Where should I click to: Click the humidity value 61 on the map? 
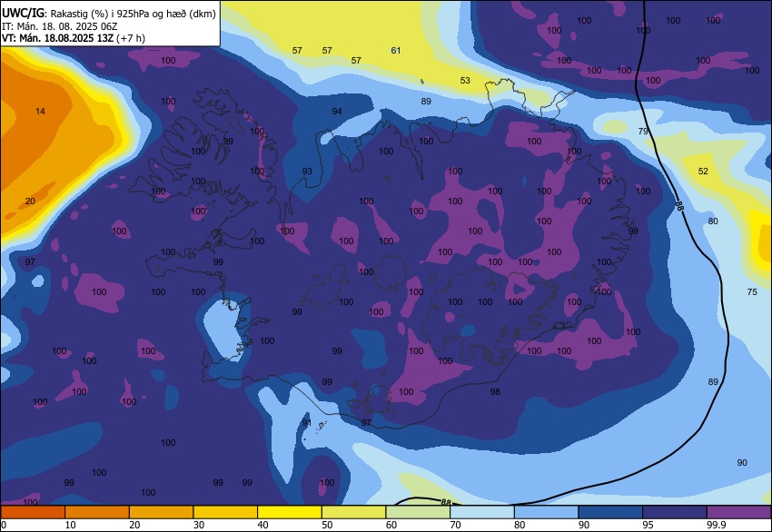pyautogui.click(x=396, y=50)
